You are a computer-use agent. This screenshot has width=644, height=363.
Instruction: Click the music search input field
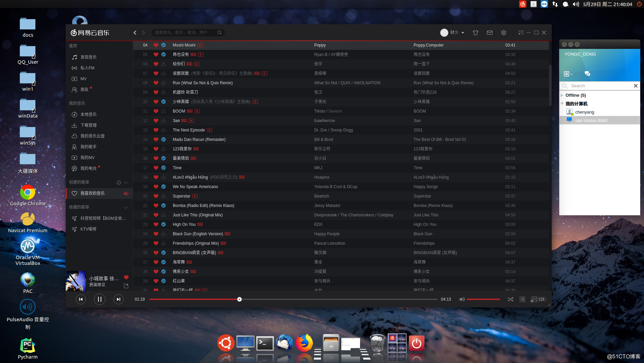coord(185,33)
